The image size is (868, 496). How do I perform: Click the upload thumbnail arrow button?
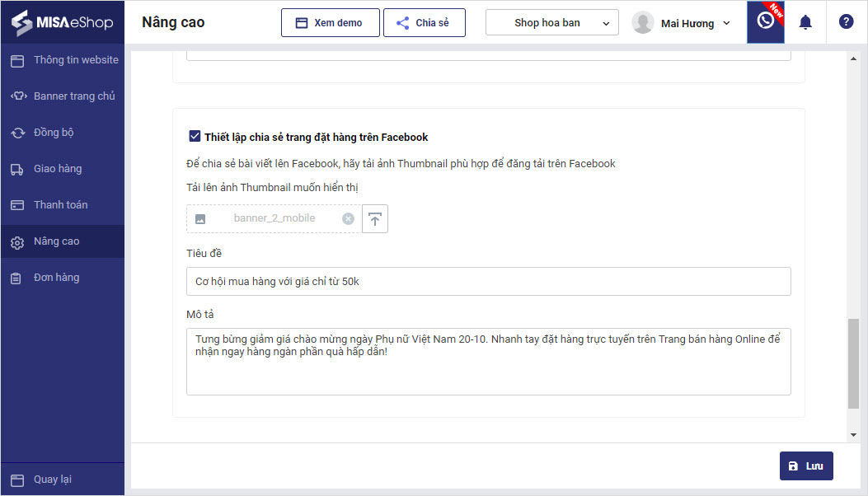[x=375, y=218]
